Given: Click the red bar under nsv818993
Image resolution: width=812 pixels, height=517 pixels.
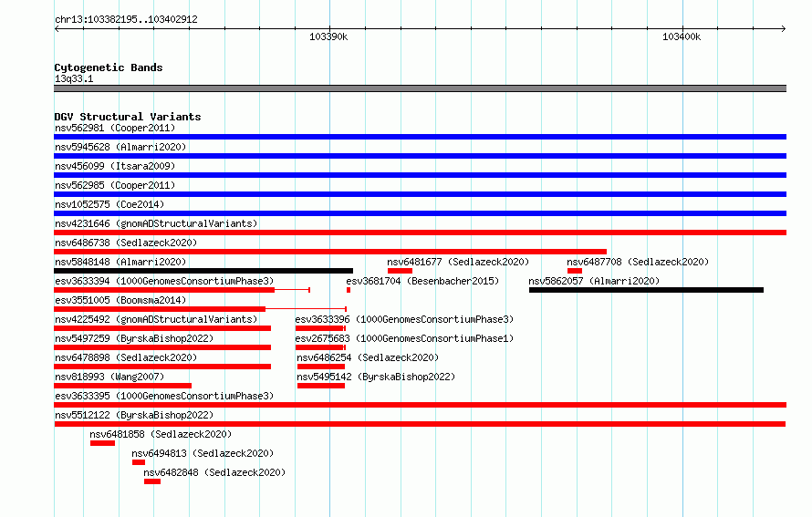Looking at the screenshot, I should click(123, 386).
